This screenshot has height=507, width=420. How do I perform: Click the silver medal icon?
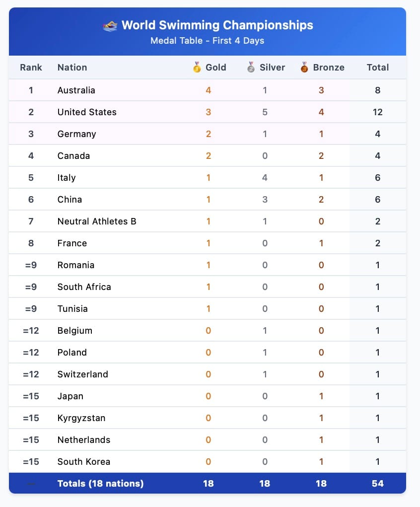coord(251,67)
